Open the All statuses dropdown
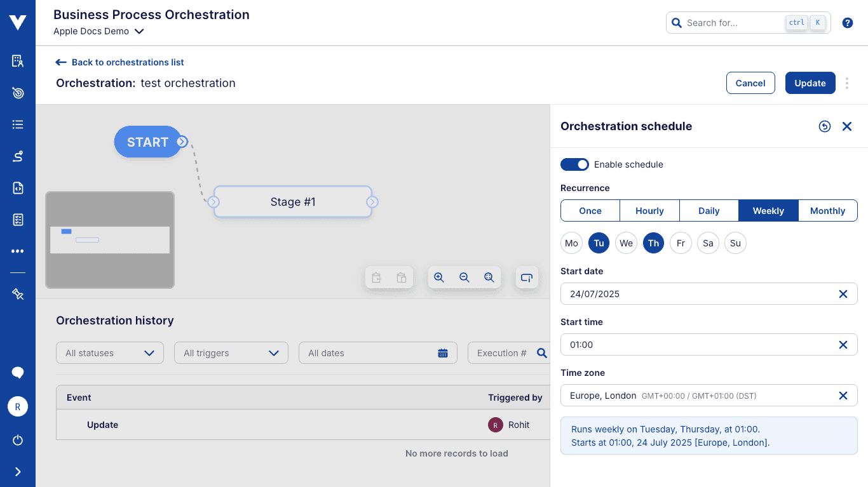The width and height of the screenshot is (868, 487). click(x=109, y=352)
